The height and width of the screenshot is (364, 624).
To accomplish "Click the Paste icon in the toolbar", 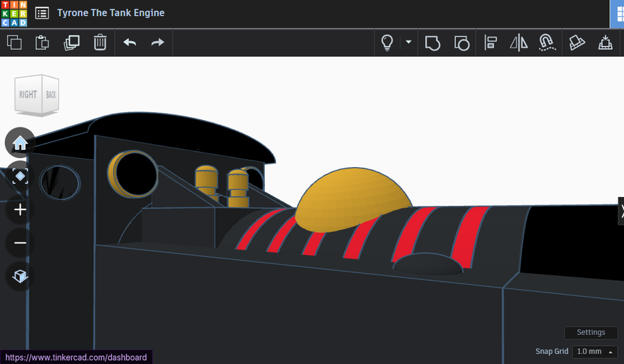I will pyautogui.click(x=42, y=42).
